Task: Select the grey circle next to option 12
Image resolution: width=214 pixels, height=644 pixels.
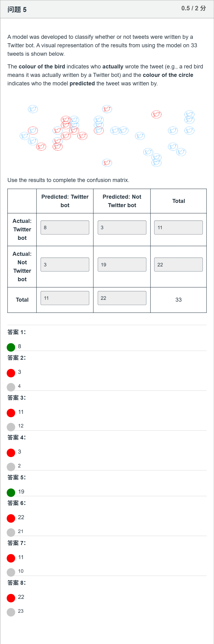Action: pyautogui.click(x=11, y=427)
